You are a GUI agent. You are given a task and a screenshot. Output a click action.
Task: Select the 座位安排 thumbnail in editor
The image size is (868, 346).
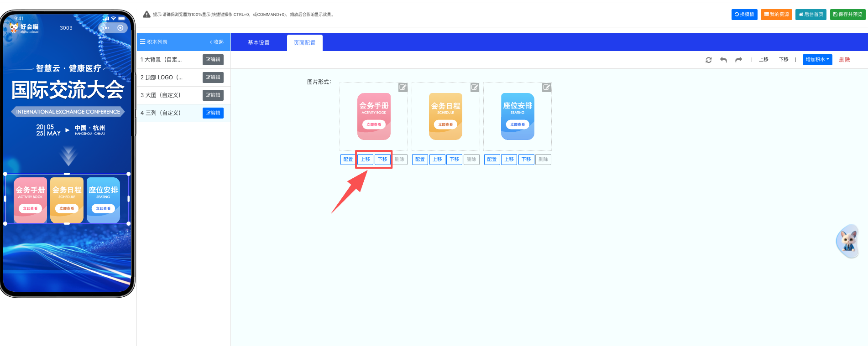pos(518,117)
